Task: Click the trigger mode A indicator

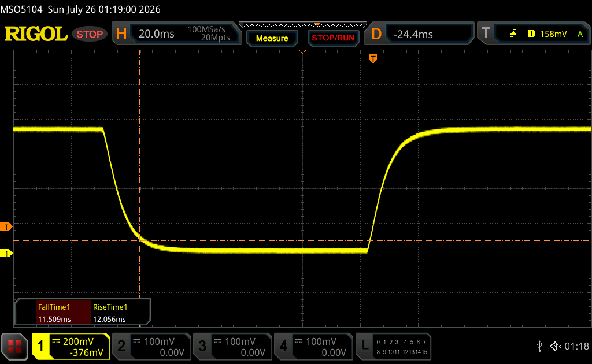Action: click(x=580, y=34)
